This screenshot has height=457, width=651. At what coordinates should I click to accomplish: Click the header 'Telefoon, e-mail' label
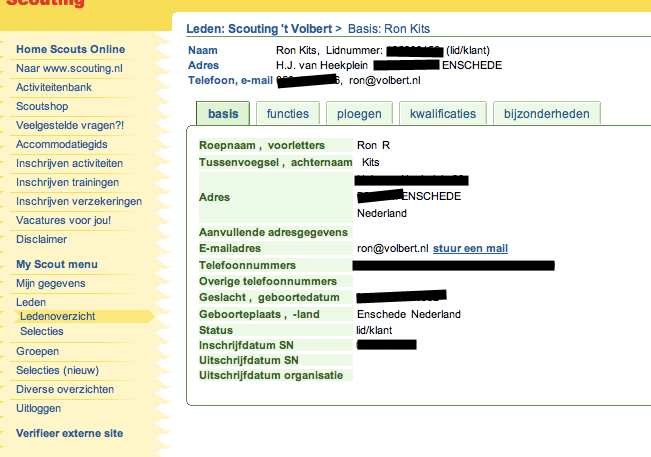pos(230,81)
